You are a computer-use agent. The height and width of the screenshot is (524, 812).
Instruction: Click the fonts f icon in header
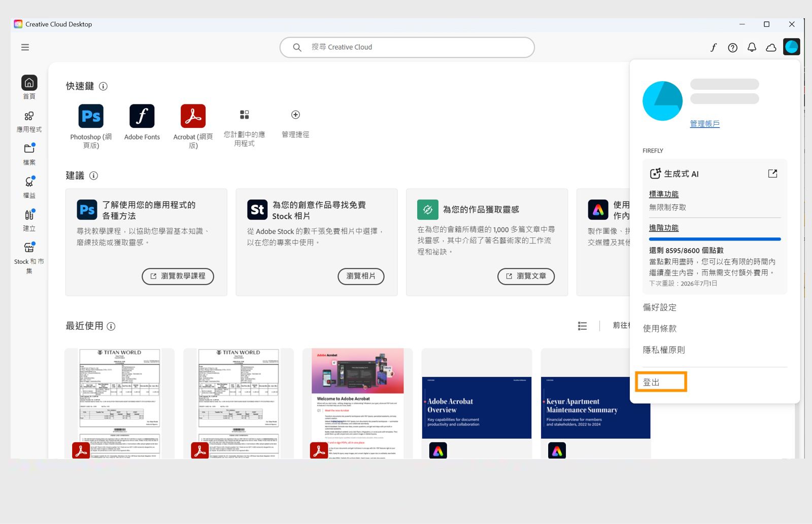[713, 47]
